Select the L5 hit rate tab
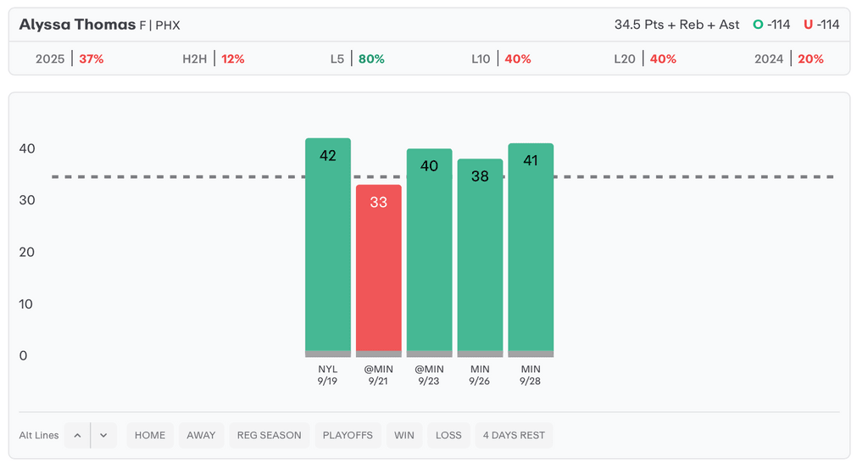This screenshot has width=868, height=474. (357, 59)
